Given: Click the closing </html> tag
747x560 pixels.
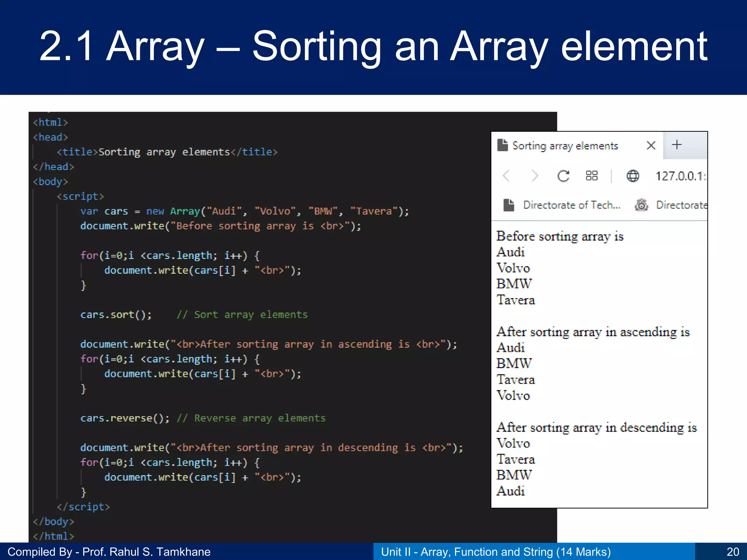Looking at the screenshot, I should (x=53, y=537).
